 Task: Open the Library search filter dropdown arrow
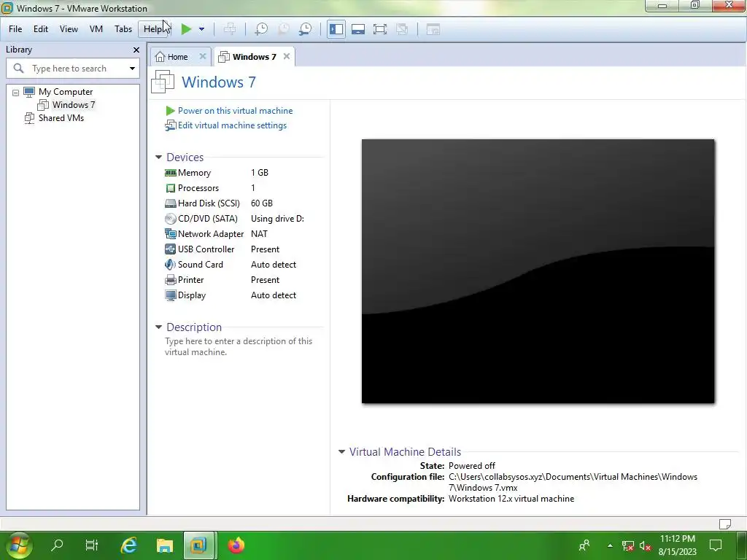(133, 69)
